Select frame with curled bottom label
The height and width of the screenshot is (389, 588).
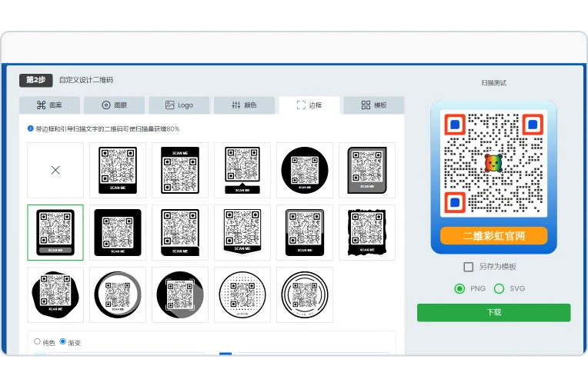tap(180, 232)
